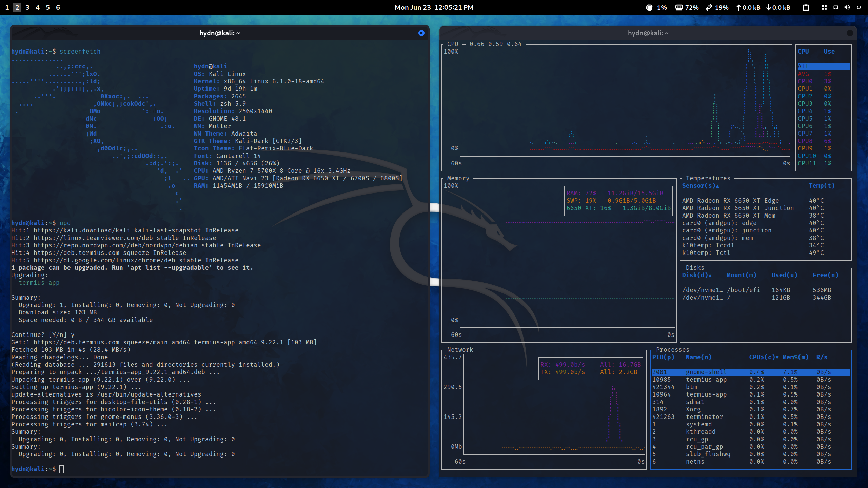Select the CPU1 row in the CPU list
The width and height of the screenshot is (868, 488).
[824, 89]
